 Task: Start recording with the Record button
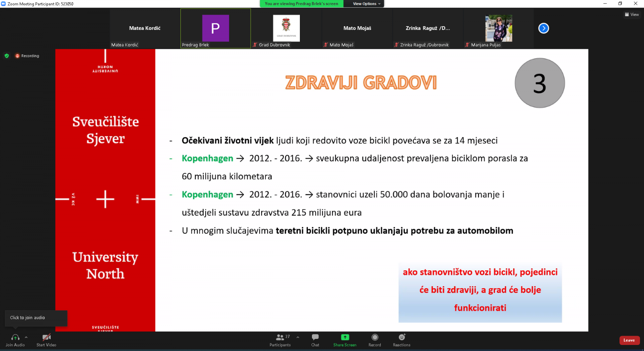tap(375, 340)
